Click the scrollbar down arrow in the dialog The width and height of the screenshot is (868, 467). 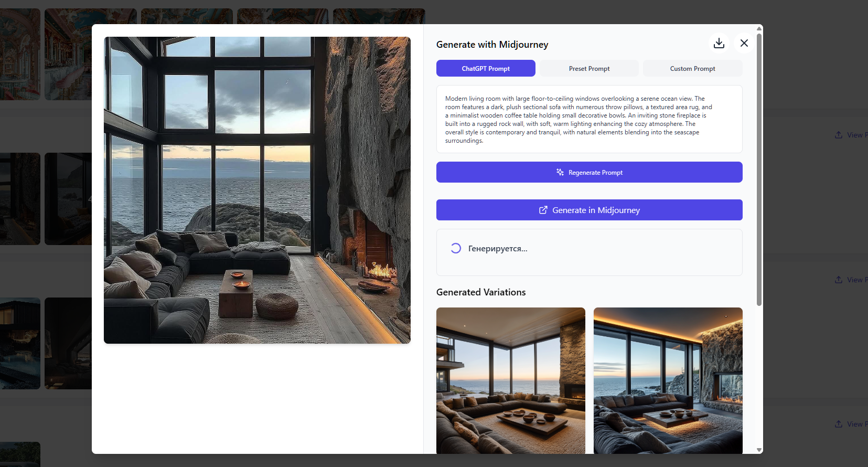(x=759, y=450)
